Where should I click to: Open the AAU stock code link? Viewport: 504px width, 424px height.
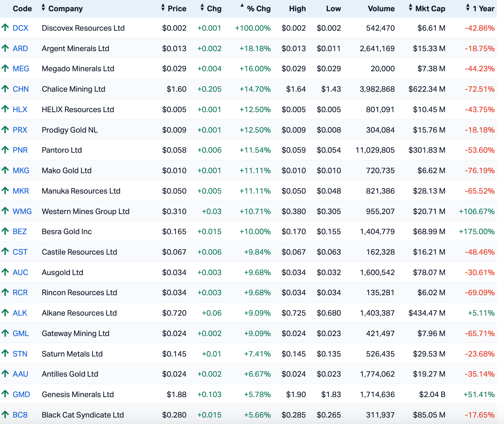pos(20,374)
